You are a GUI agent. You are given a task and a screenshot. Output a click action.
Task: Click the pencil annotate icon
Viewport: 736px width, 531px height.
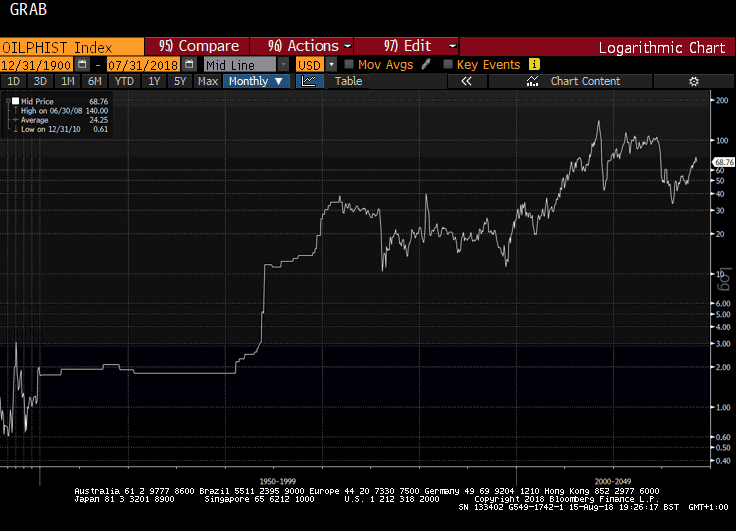[426, 64]
